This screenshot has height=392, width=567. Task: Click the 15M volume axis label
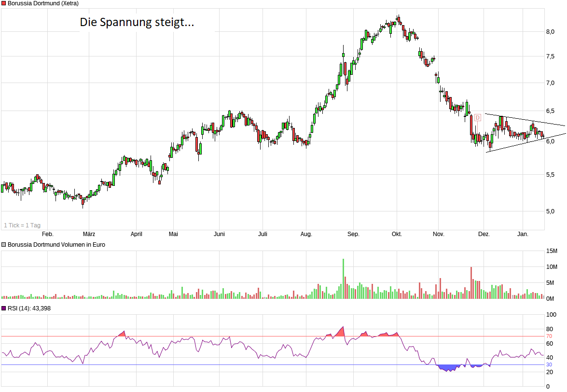[552, 251]
